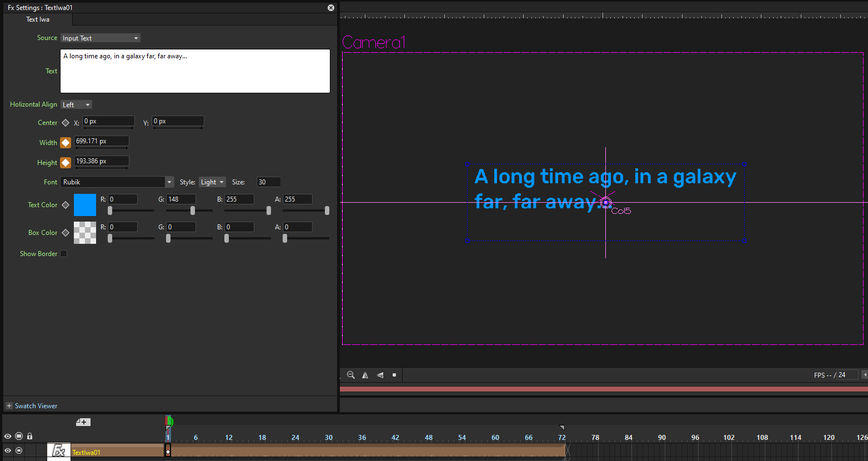Flip the viewer vertically

click(380, 375)
